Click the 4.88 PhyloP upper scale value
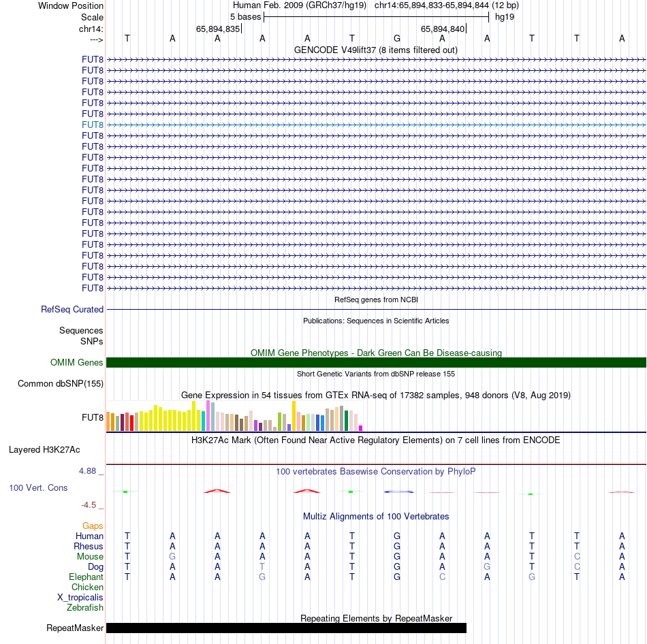Viewport: 647px width, 644px height. (88, 470)
